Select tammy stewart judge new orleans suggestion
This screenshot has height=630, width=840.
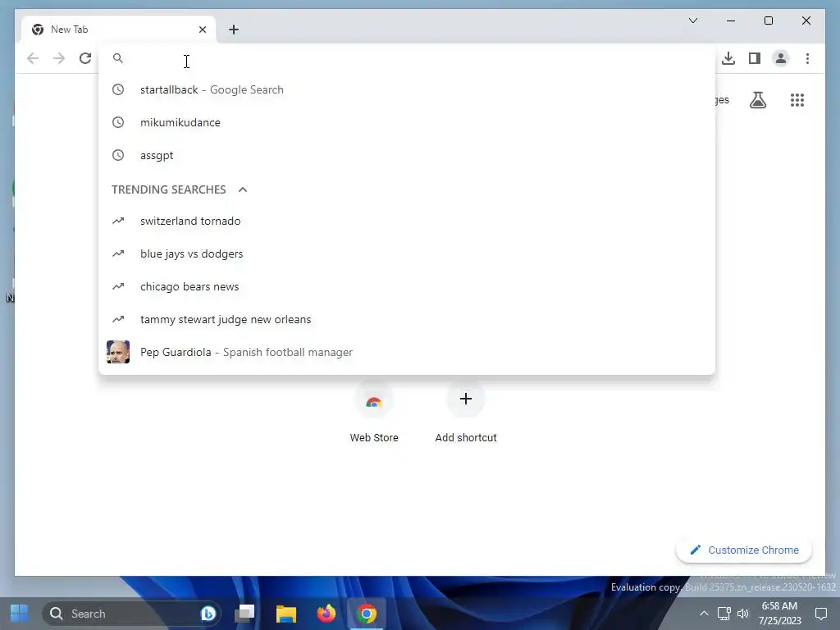coord(407,319)
